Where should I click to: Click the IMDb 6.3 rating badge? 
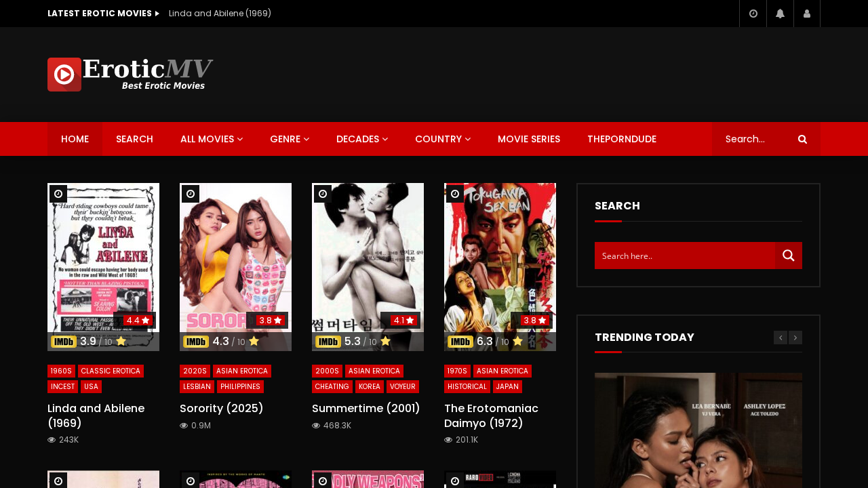tap(486, 342)
